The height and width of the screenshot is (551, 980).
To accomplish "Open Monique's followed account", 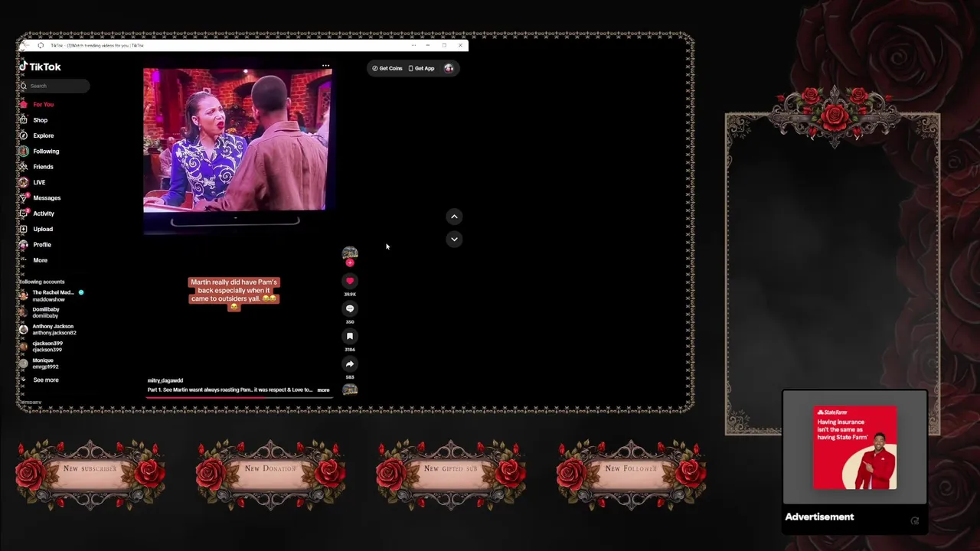I will (38, 364).
